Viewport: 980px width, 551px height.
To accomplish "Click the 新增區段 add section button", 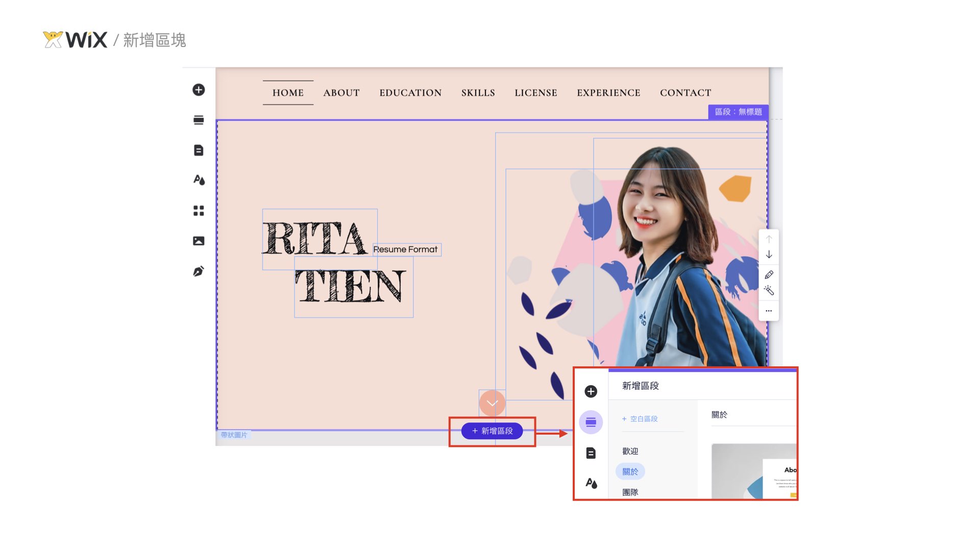I will point(492,431).
